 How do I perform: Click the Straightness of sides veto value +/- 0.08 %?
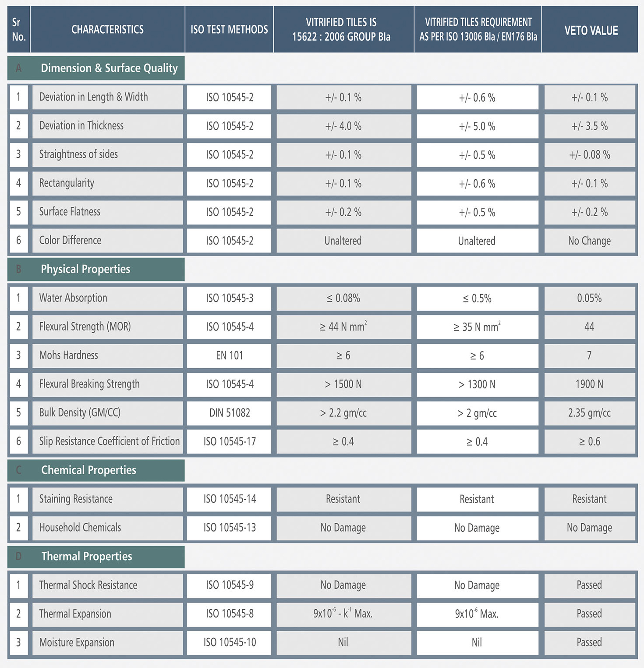pos(589,155)
